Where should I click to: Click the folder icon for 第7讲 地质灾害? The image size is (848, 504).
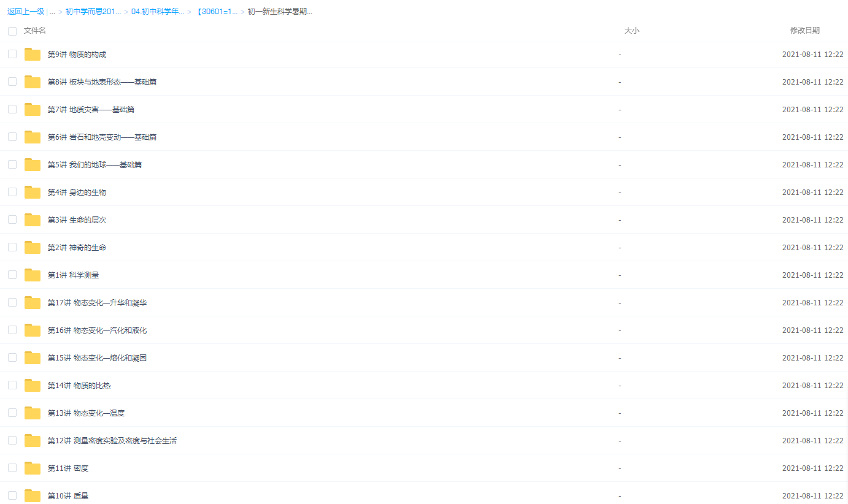point(33,110)
